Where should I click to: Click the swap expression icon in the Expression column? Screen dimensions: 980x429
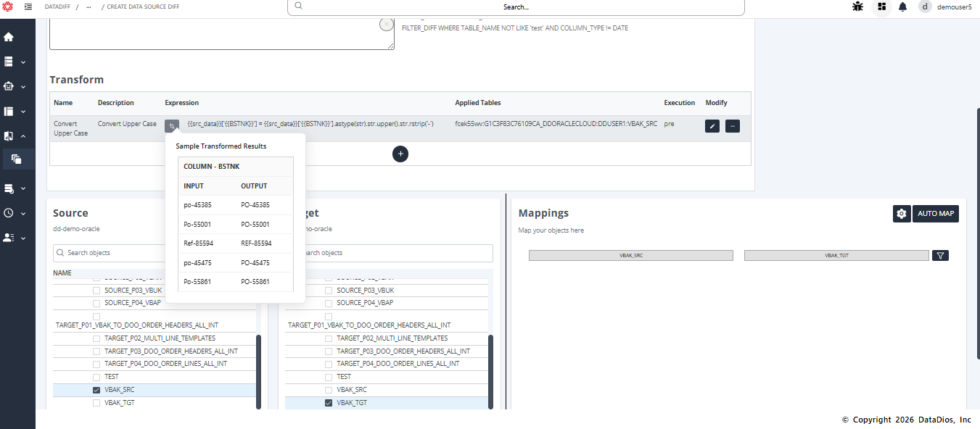coord(172,125)
